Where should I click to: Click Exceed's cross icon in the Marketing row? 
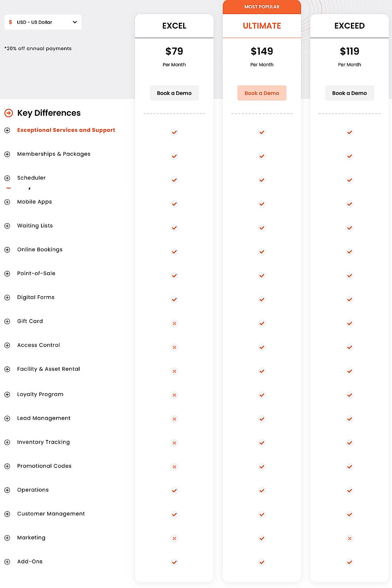pyautogui.click(x=349, y=538)
